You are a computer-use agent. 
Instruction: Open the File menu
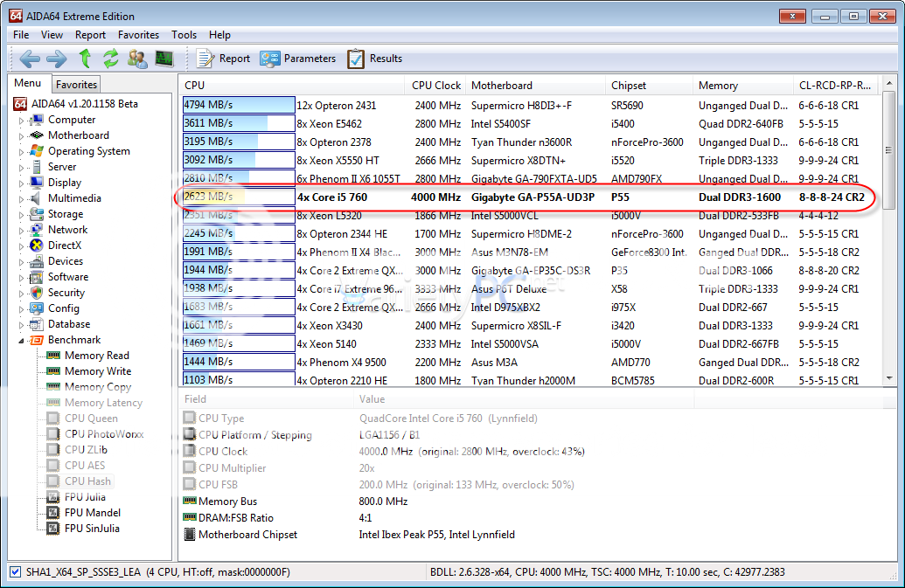click(x=21, y=35)
